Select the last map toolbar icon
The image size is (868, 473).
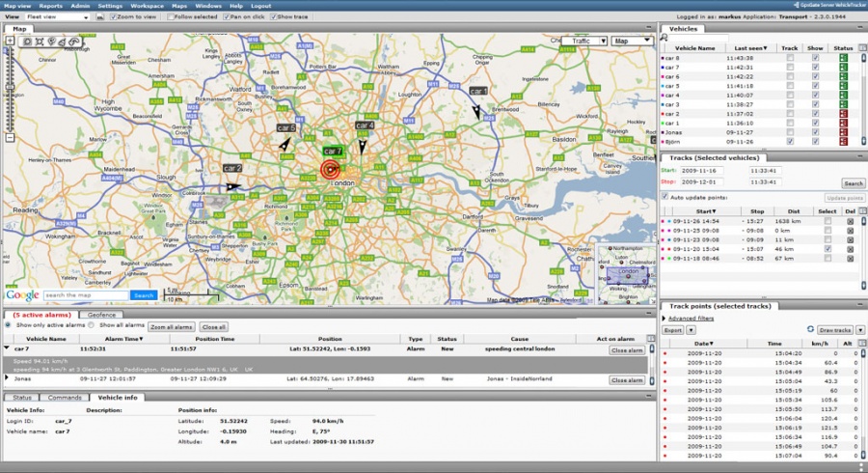pos(73,42)
